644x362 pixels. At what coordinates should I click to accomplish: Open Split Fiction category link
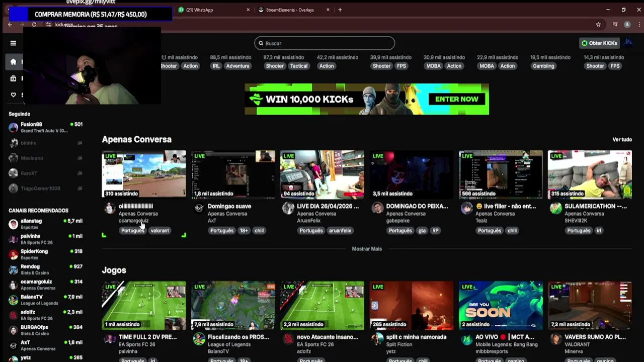click(399, 344)
